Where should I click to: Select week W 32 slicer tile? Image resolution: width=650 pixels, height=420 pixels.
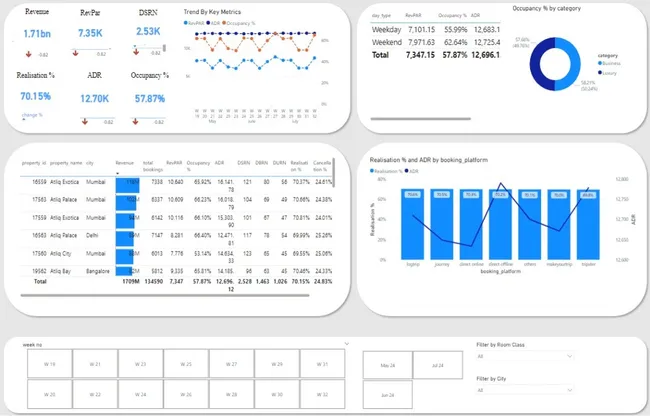tap(323, 394)
